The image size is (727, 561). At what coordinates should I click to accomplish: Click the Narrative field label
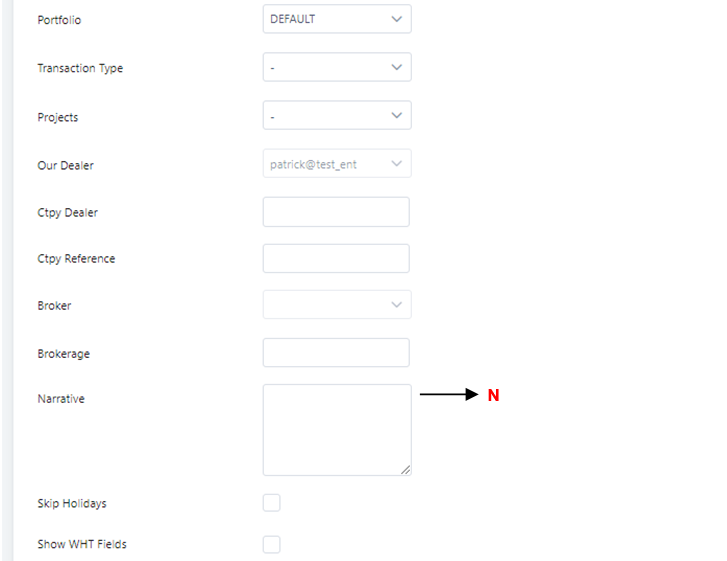(61, 399)
